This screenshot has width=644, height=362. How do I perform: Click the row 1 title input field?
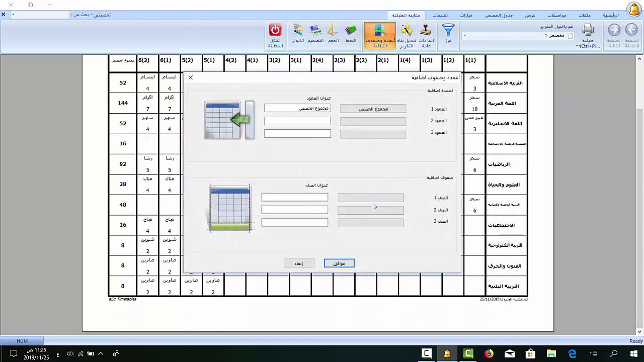[x=294, y=197]
